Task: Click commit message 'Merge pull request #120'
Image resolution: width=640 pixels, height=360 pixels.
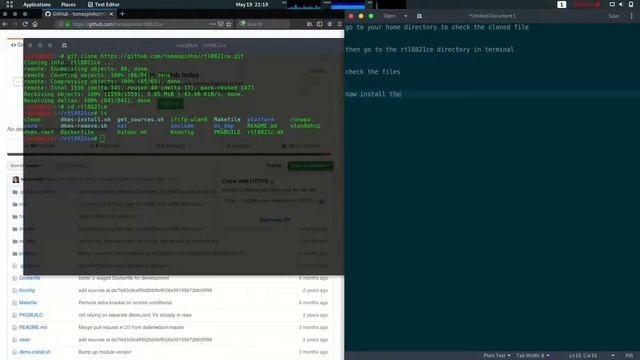Action: click(131, 327)
